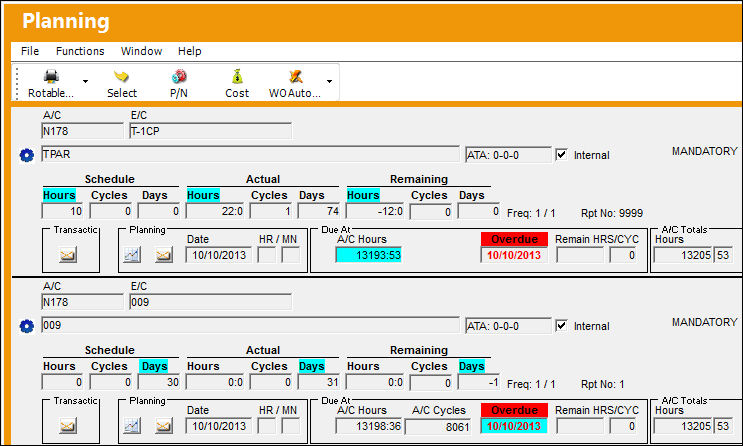This screenshot has height=446, width=743.
Task: Click the TPAR description field
Action: click(x=250, y=154)
